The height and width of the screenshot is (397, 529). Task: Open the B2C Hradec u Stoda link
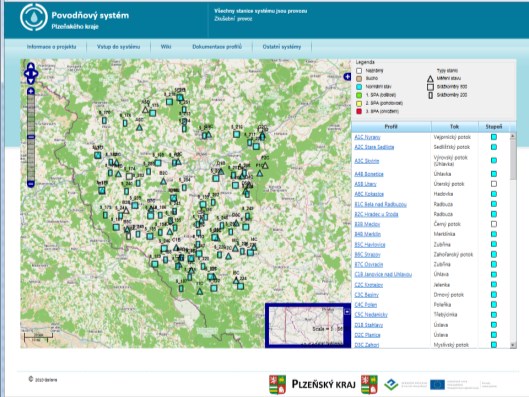click(376, 214)
